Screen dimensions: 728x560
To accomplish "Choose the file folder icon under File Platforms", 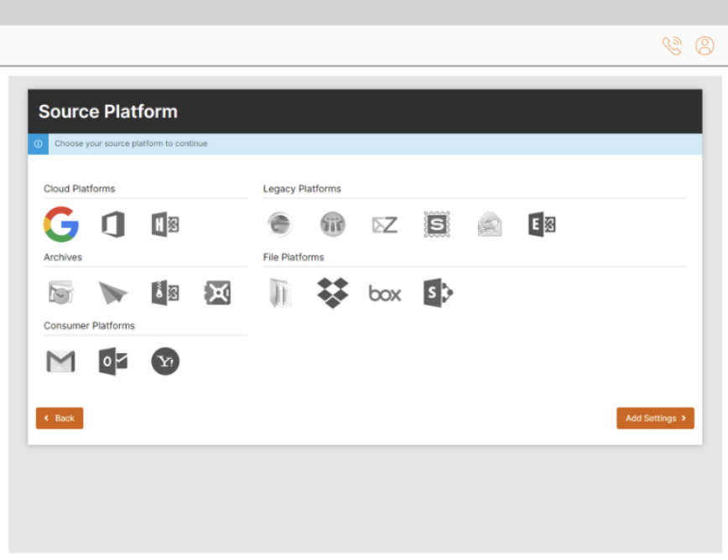I will tap(280, 293).
